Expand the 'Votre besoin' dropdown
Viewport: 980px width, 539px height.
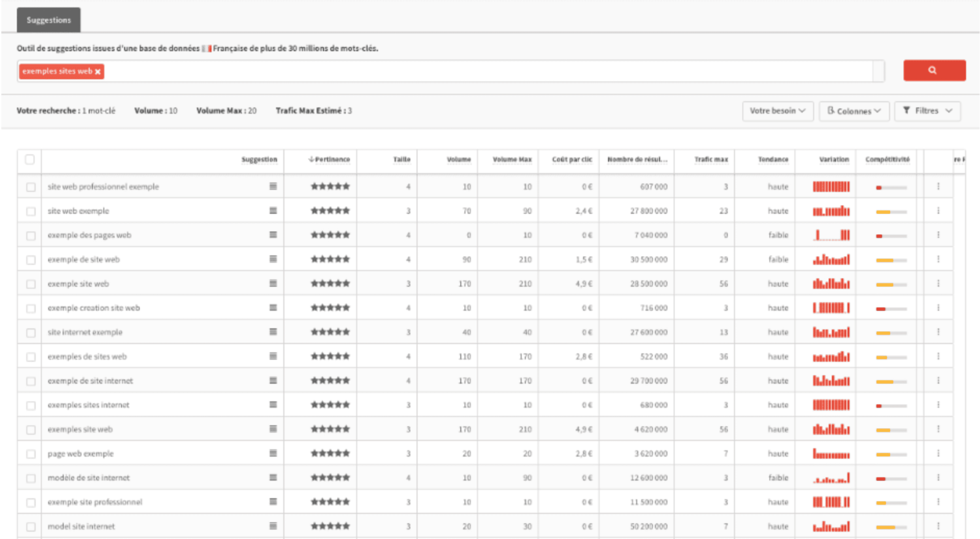coord(778,111)
